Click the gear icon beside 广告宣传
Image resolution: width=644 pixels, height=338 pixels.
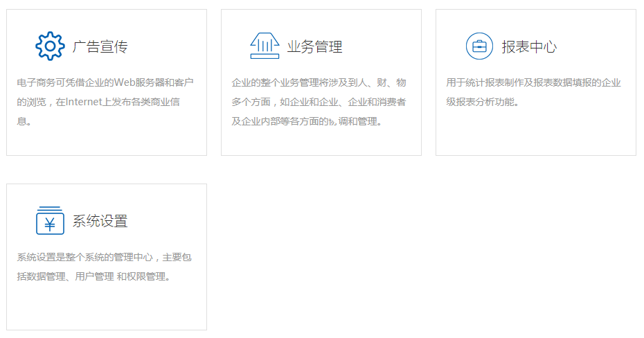click(x=50, y=46)
